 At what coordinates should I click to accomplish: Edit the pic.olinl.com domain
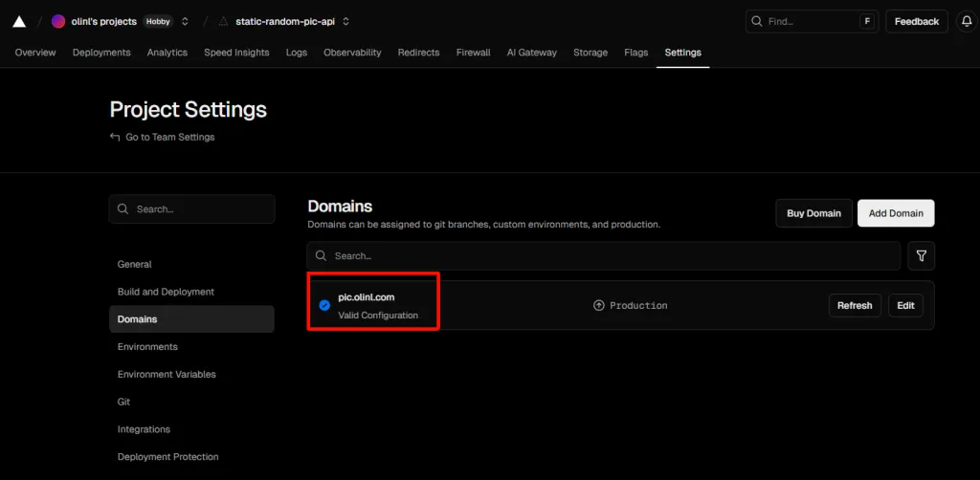(905, 305)
